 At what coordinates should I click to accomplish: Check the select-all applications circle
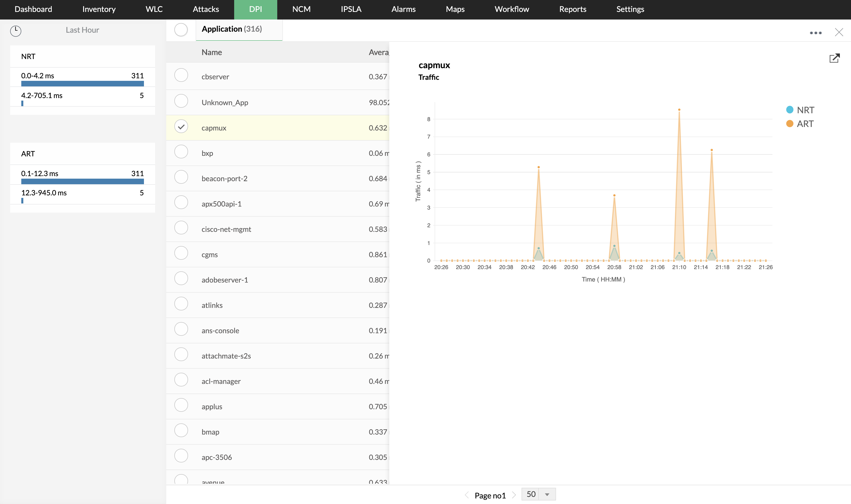pyautogui.click(x=181, y=30)
